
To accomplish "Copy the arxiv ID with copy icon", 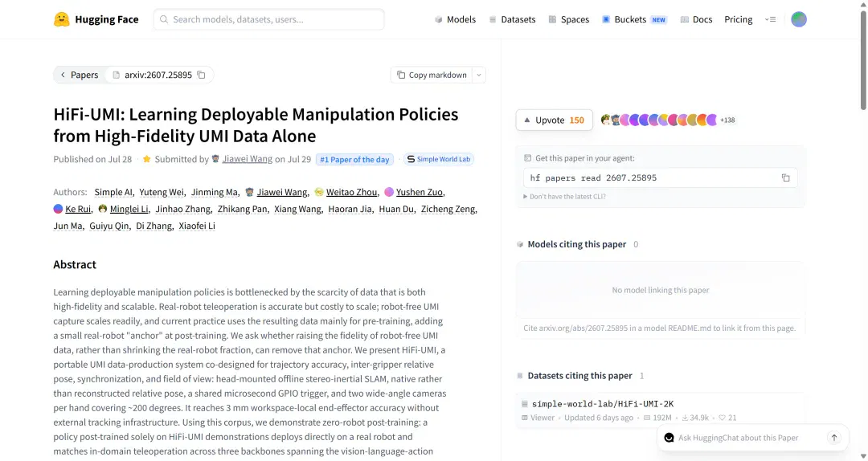I will coord(202,75).
